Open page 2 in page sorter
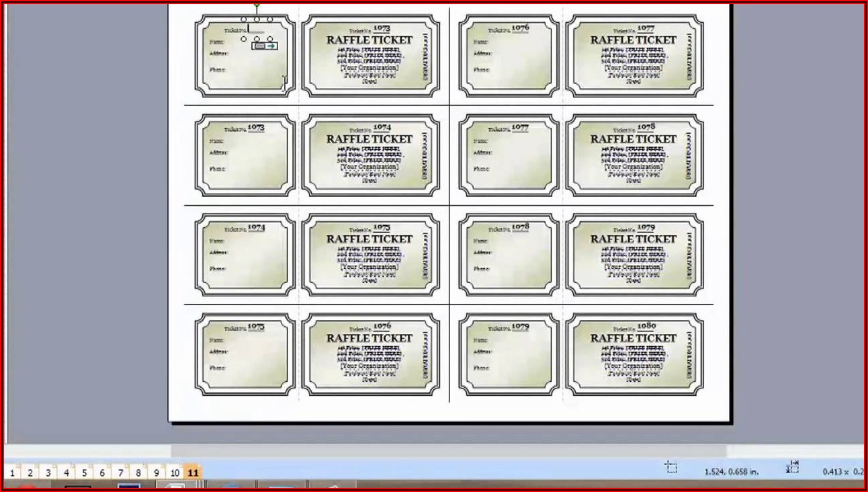 click(30, 473)
